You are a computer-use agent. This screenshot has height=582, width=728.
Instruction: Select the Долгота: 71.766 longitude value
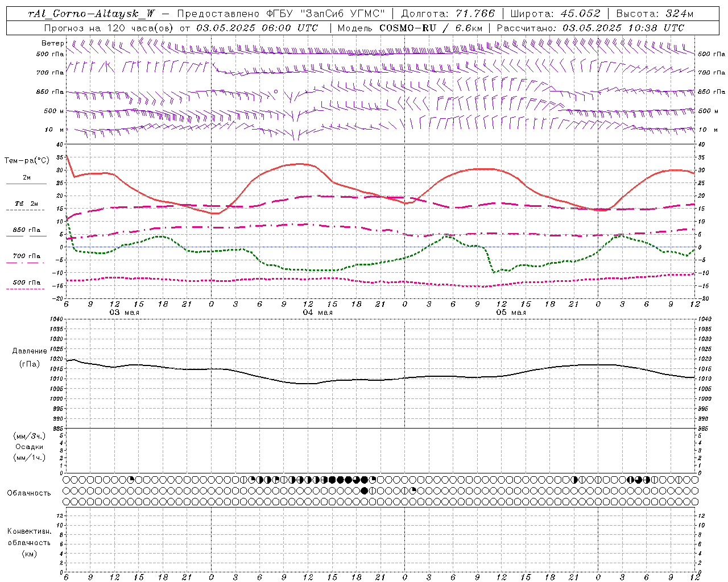tap(448, 14)
